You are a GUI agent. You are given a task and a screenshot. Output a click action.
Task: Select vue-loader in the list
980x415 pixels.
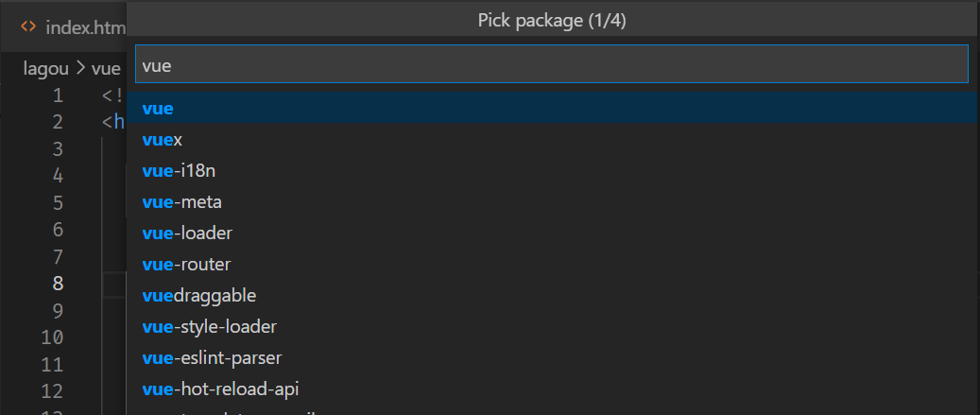(x=553, y=233)
